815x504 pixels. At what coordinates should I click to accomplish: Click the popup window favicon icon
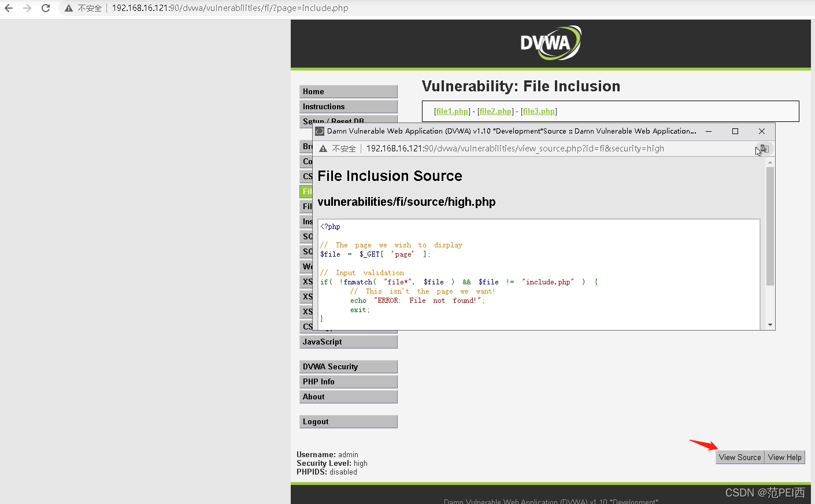tap(320, 131)
